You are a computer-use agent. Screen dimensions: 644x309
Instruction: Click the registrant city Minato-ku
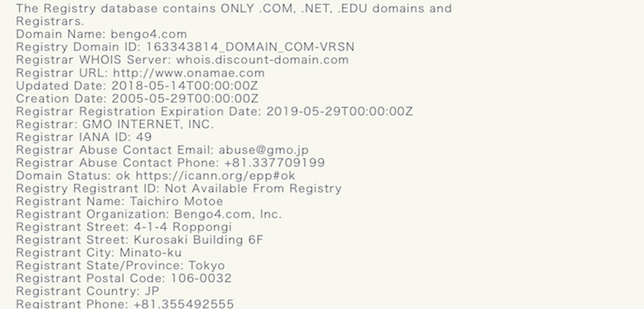(x=151, y=253)
